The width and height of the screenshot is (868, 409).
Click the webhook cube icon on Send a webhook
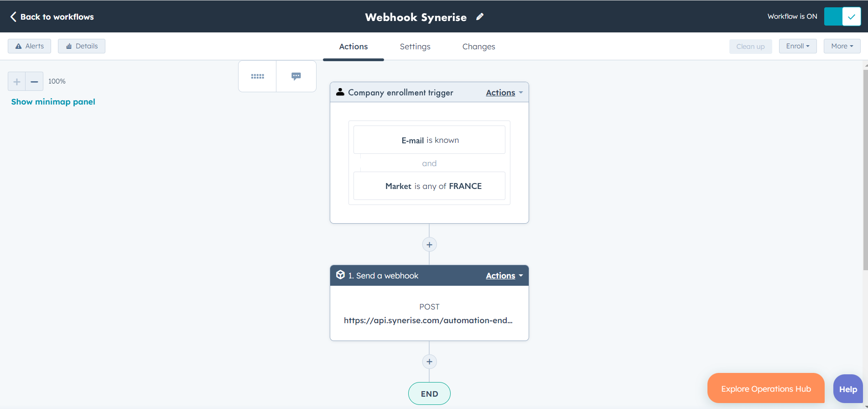click(340, 275)
